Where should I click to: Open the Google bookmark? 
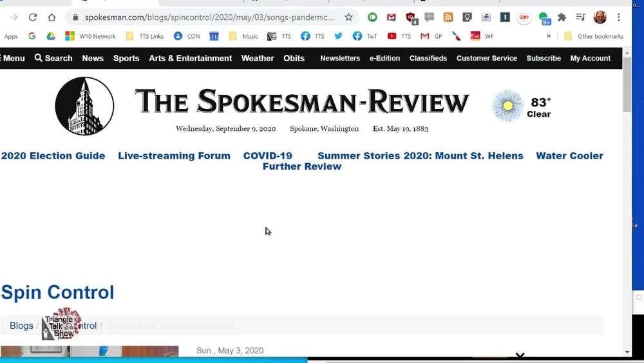[32, 36]
